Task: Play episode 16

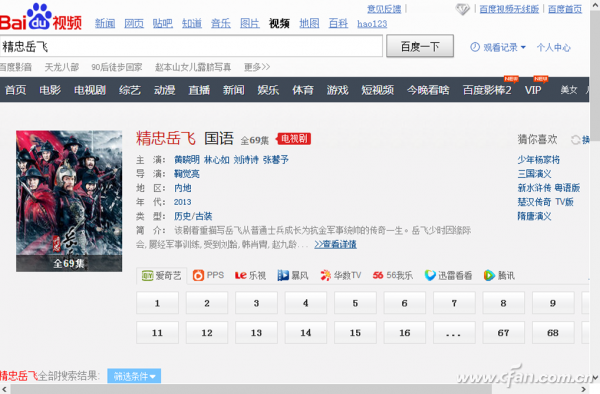Action: 404,333
